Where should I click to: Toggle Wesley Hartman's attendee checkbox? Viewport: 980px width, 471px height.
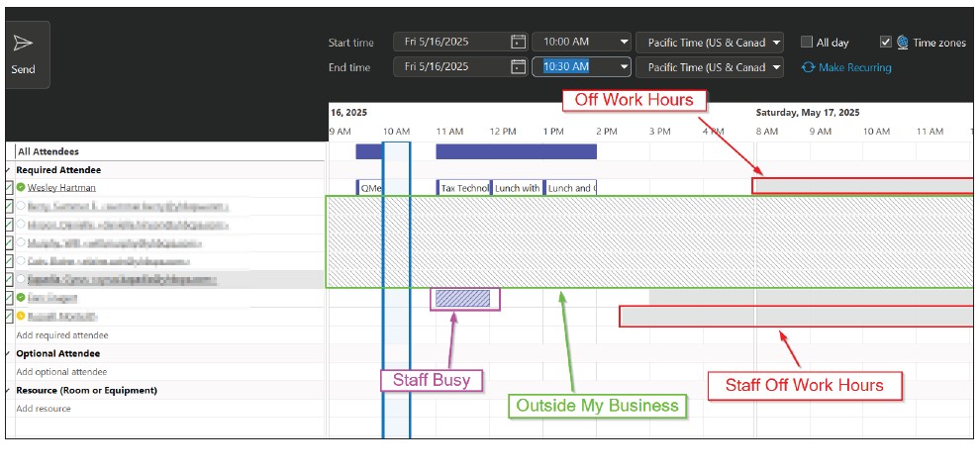[9, 187]
